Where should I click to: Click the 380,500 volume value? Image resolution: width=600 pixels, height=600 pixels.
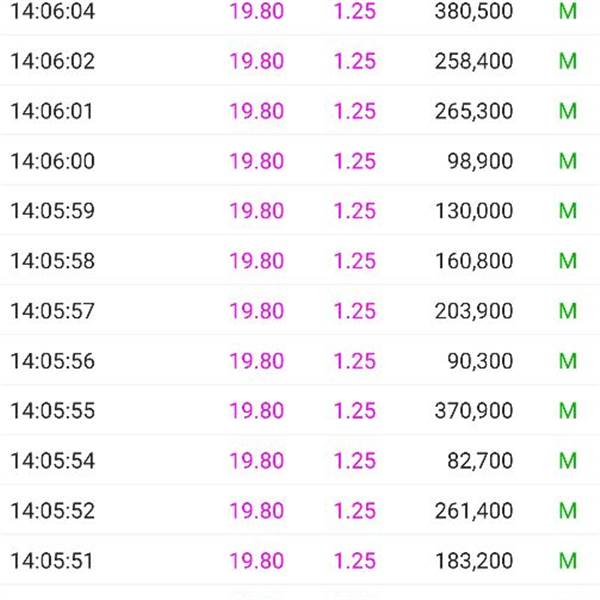click(474, 11)
